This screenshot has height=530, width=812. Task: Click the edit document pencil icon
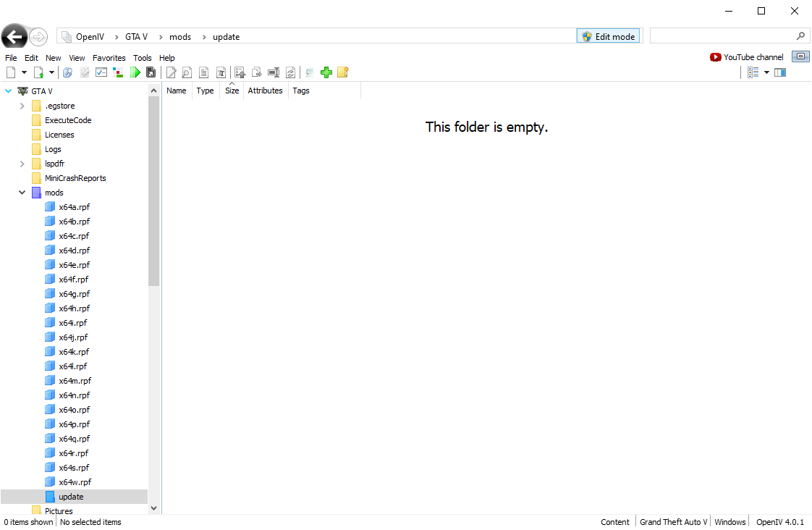tap(171, 72)
